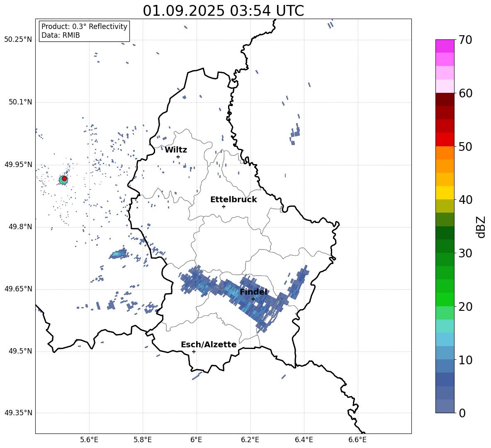Viewport: 491px width, 448px height.
Task: Click the dBZ colorbar axis label
Action: click(x=481, y=227)
